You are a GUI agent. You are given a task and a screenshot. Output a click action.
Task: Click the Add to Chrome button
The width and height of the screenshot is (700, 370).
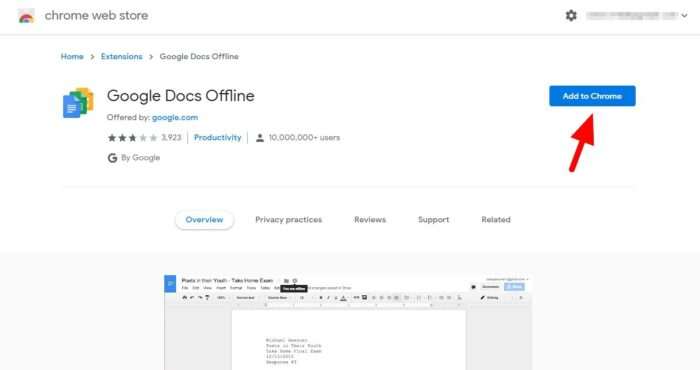[592, 96]
